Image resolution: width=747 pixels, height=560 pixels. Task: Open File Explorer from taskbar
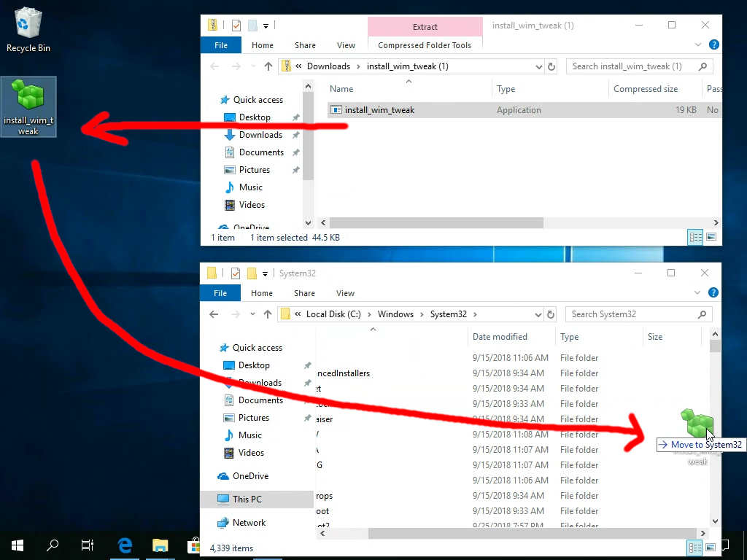tap(160, 545)
